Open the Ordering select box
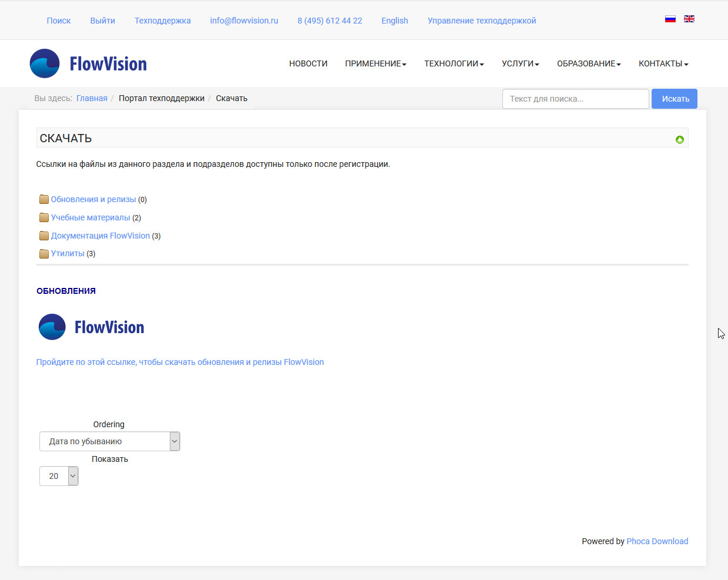 pos(110,441)
